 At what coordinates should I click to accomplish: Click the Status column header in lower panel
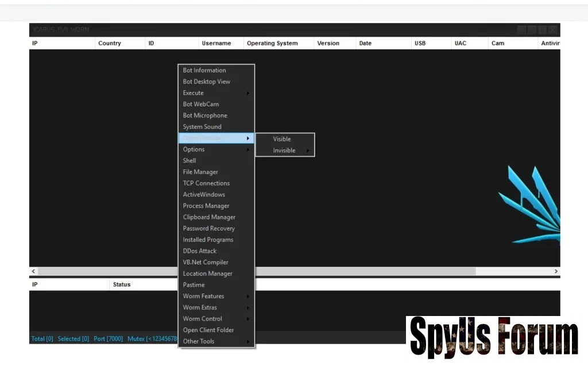[x=122, y=284]
